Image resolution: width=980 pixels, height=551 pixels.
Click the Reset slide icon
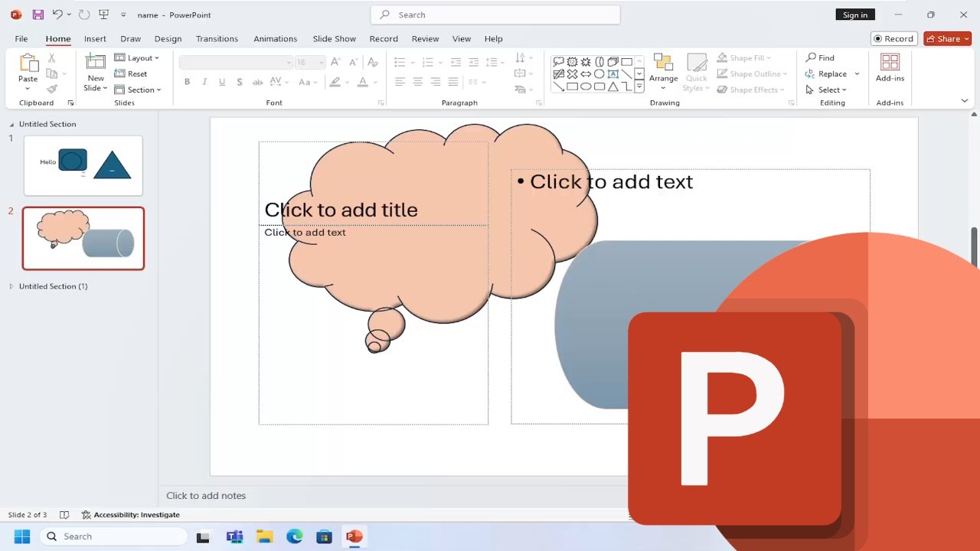click(120, 73)
